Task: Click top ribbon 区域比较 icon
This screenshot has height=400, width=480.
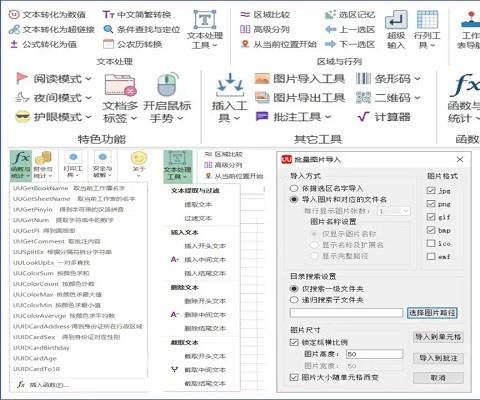Action: [x=245, y=15]
